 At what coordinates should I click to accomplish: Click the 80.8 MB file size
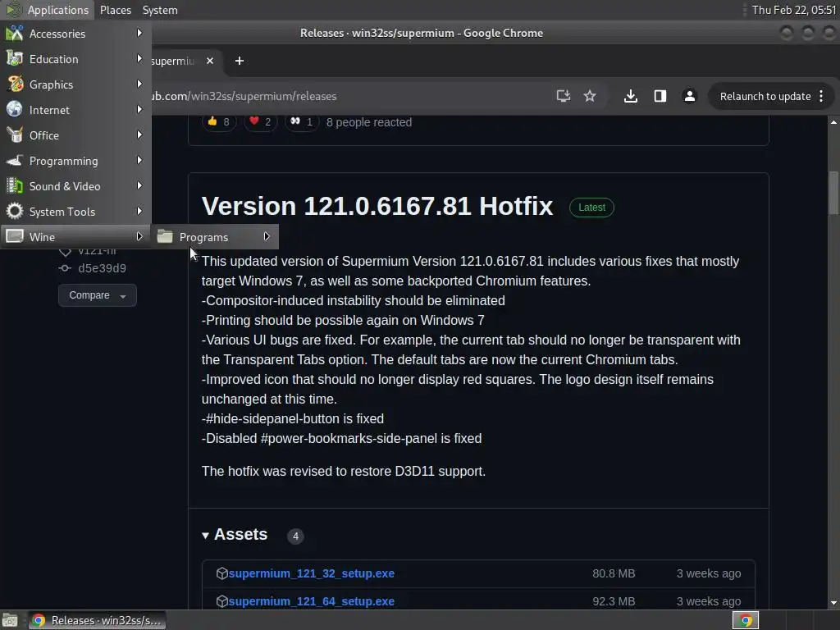(614, 573)
